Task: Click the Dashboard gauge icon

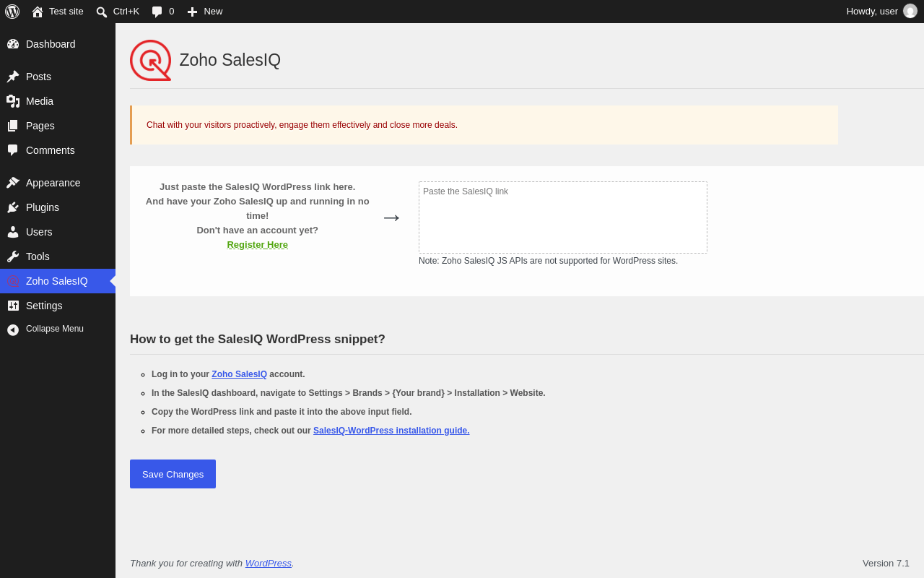Action: (x=13, y=44)
